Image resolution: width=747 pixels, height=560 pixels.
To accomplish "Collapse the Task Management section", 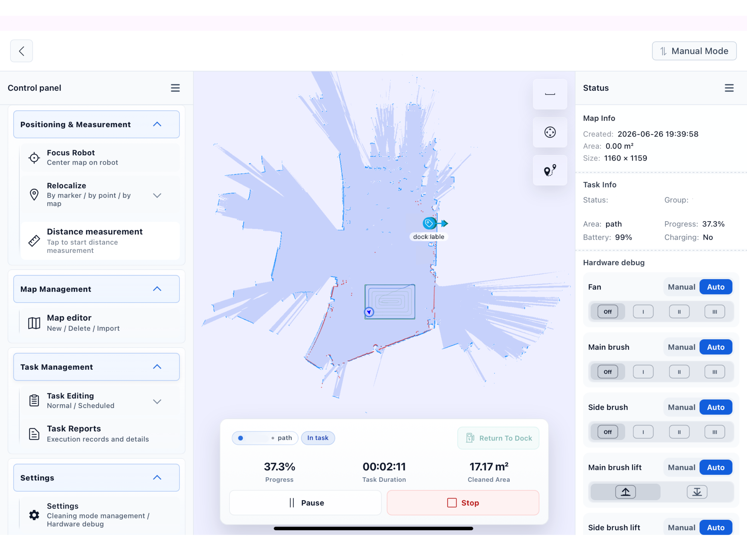I will [96, 367].
